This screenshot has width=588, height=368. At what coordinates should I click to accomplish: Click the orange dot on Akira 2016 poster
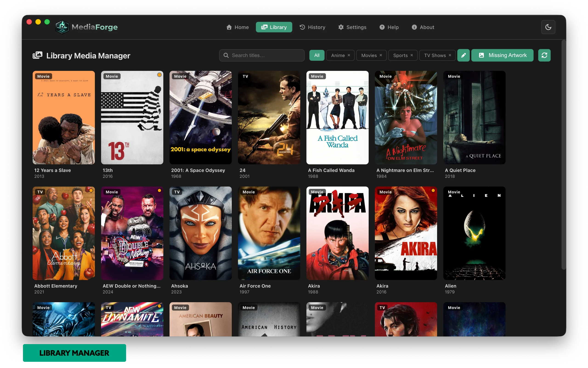pyautogui.click(x=433, y=190)
